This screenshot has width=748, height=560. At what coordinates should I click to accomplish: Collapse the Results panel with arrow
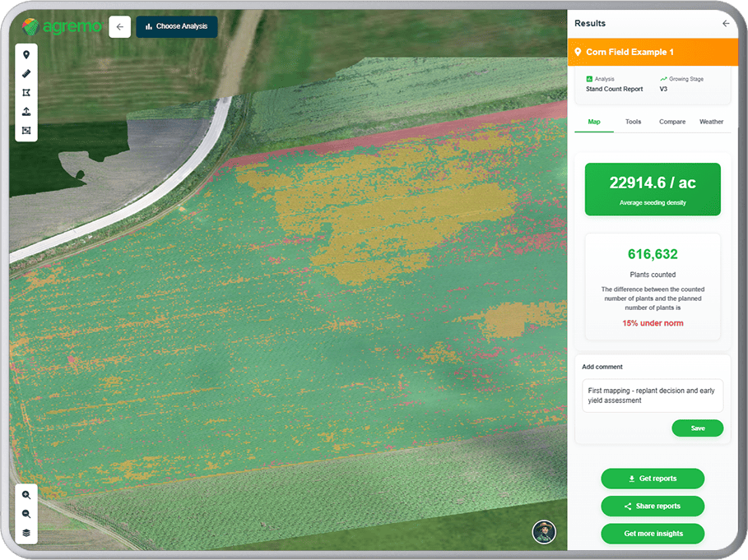pyautogui.click(x=726, y=24)
